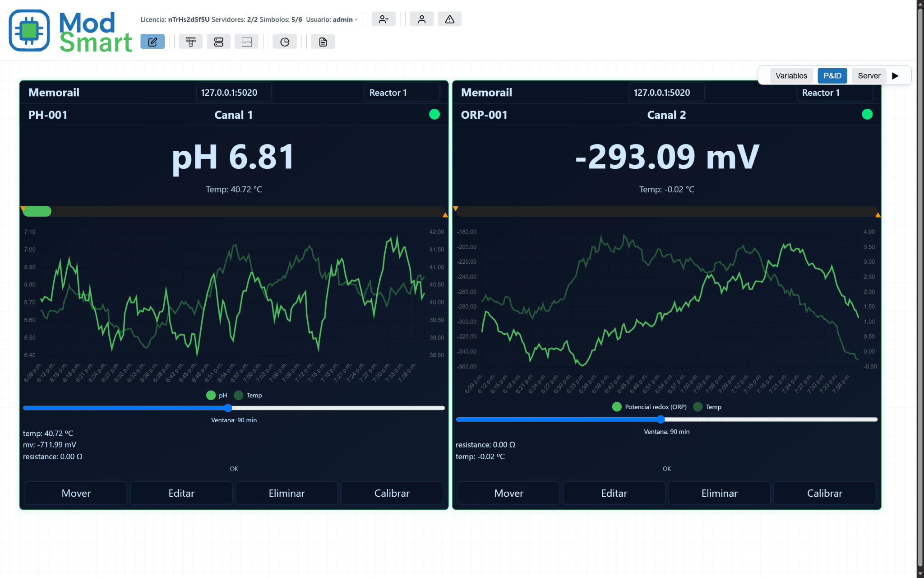Image resolution: width=924 pixels, height=578 pixels.
Task: Click Mover on ORP-001 card
Action: click(509, 493)
